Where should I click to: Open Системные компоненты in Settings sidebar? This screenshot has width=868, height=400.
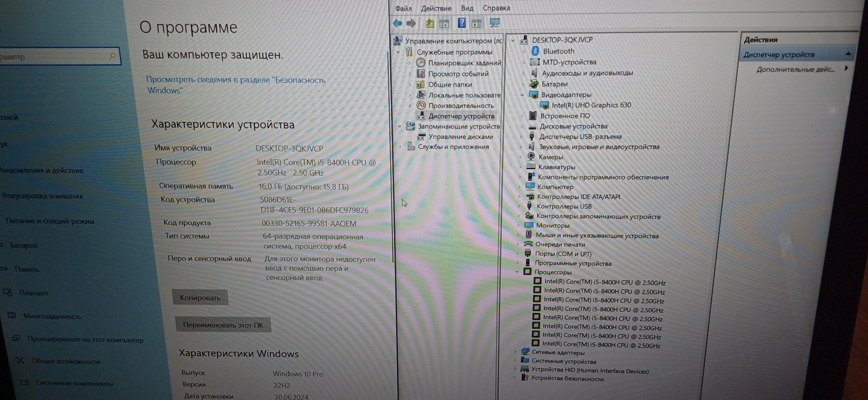pyautogui.click(x=74, y=383)
